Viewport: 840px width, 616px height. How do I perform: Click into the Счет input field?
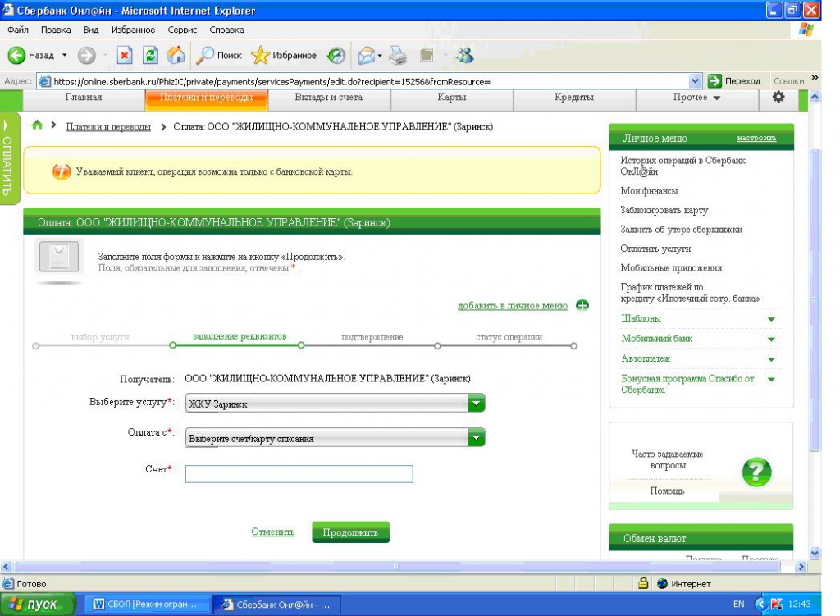click(x=299, y=473)
